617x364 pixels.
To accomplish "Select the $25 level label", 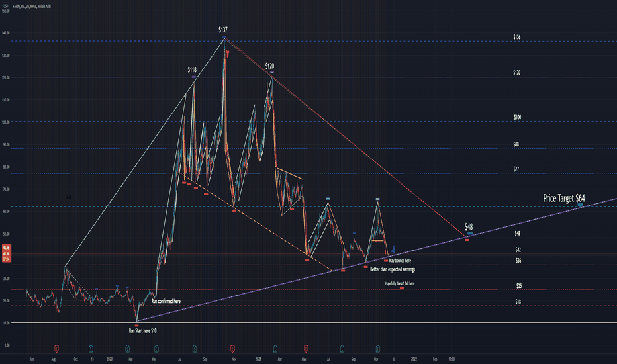I will (x=519, y=286).
